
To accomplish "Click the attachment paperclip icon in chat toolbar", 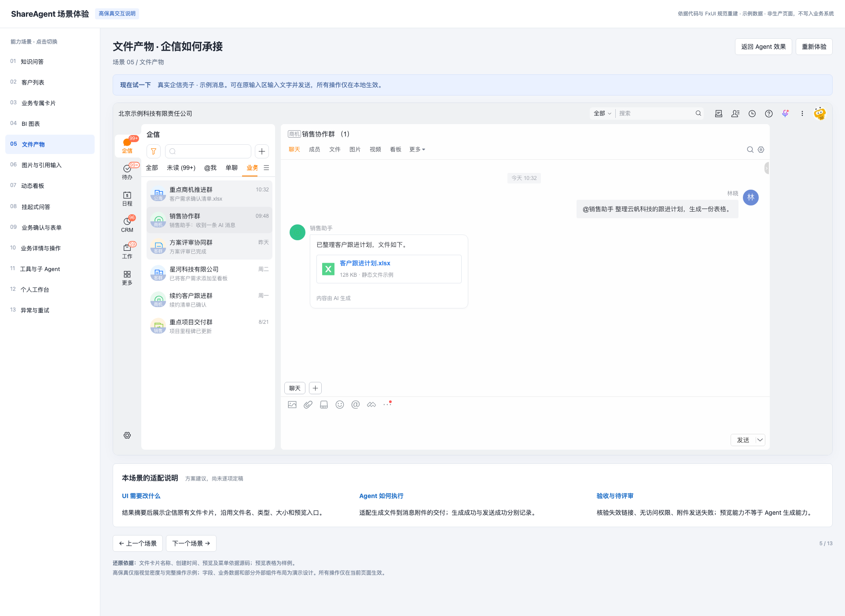I will click(x=308, y=404).
